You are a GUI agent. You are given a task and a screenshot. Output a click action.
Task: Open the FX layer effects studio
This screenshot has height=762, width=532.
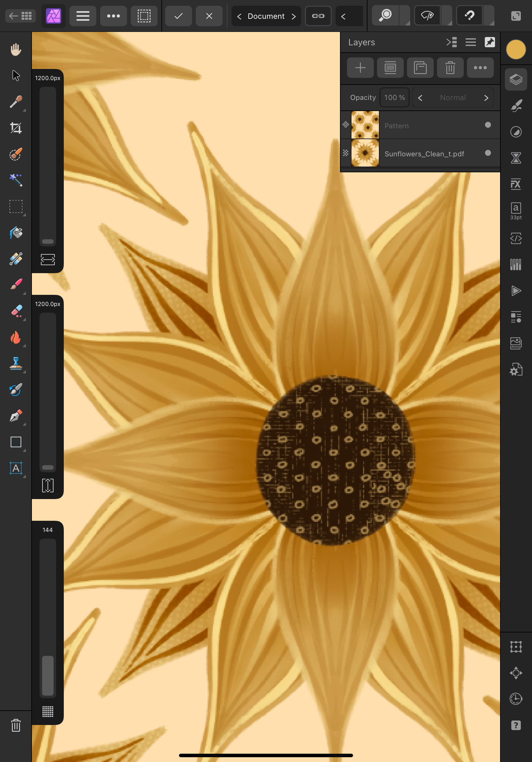click(x=516, y=184)
